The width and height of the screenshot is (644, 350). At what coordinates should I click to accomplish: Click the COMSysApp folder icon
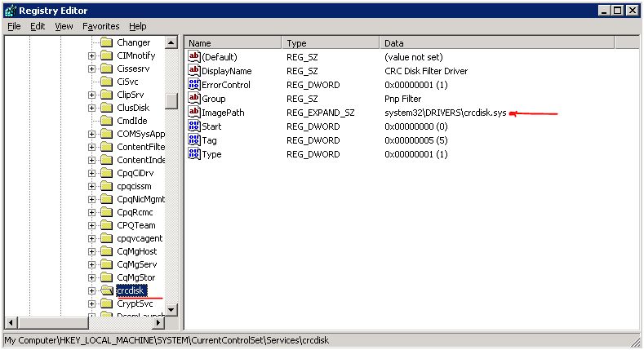[106, 134]
